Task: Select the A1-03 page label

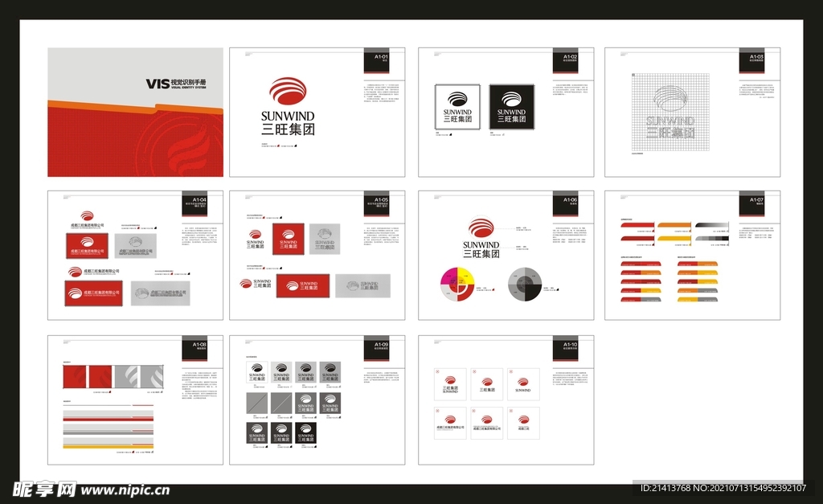Action: [x=756, y=57]
